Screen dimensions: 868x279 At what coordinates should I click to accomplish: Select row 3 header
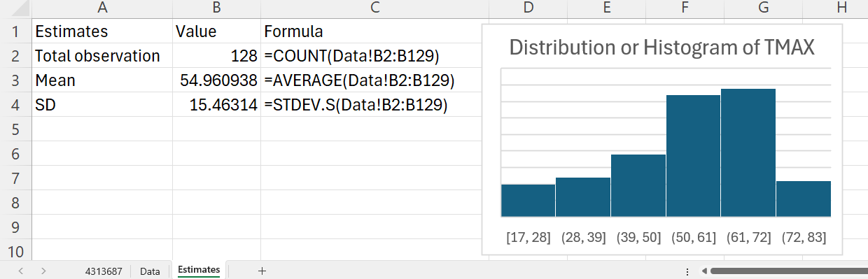point(15,80)
